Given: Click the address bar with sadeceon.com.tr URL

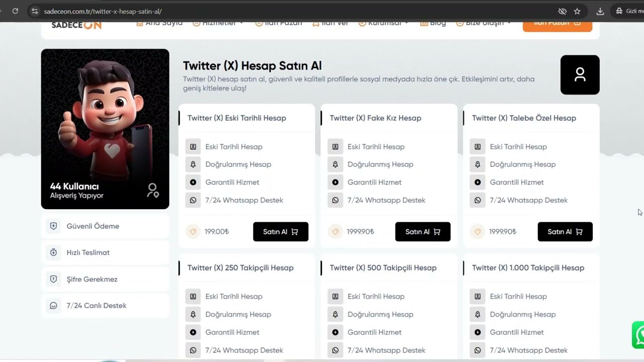Looking at the screenshot, I should click(x=297, y=11).
